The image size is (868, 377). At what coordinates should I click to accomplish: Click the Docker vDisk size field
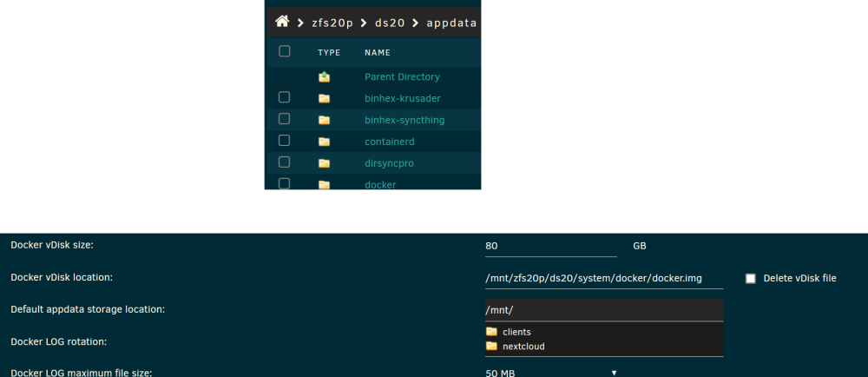(x=551, y=246)
